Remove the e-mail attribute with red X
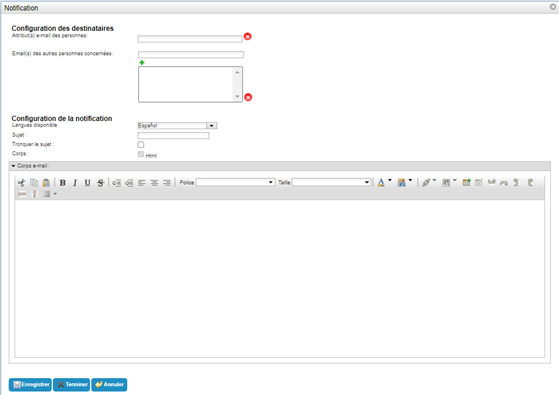This screenshot has height=395, width=559. click(247, 36)
